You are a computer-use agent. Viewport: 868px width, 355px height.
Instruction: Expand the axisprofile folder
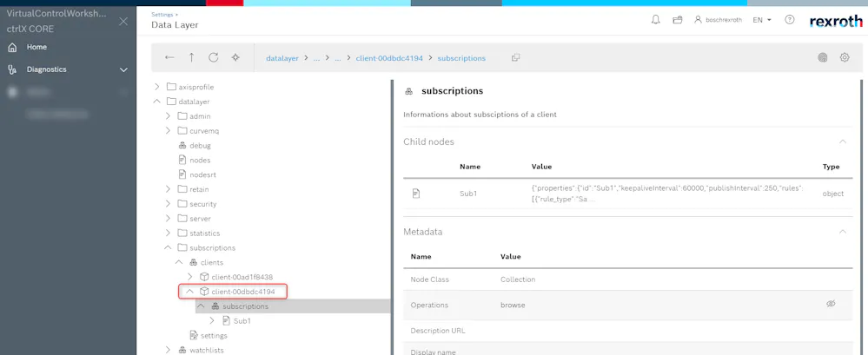(x=156, y=87)
